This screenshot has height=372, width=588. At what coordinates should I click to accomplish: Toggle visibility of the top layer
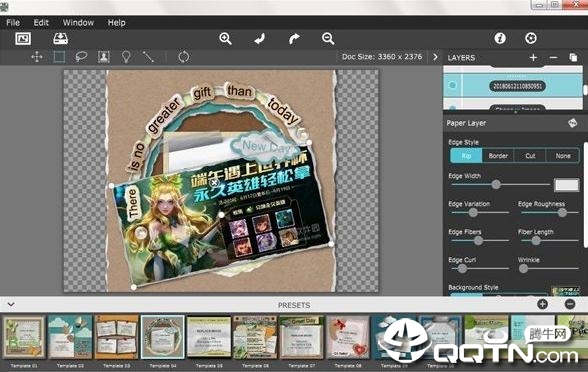click(x=453, y=85)
